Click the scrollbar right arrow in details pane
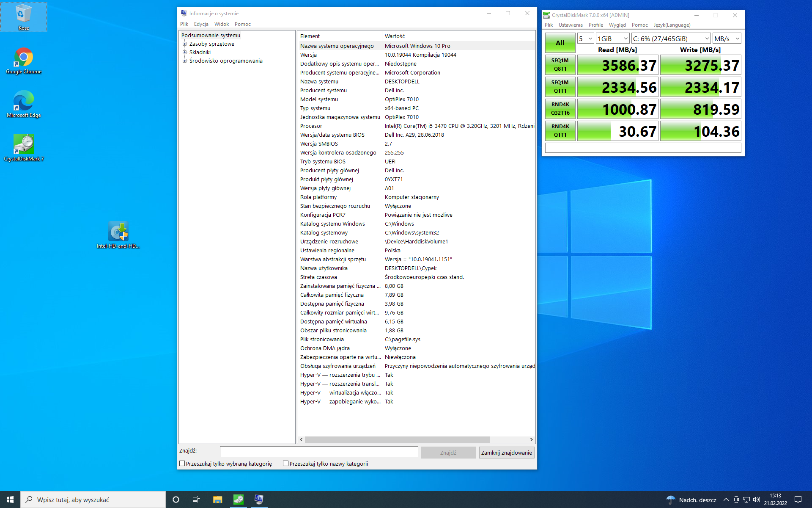Image resolution: width=812 pixels, height=508 pixels. 531,440
